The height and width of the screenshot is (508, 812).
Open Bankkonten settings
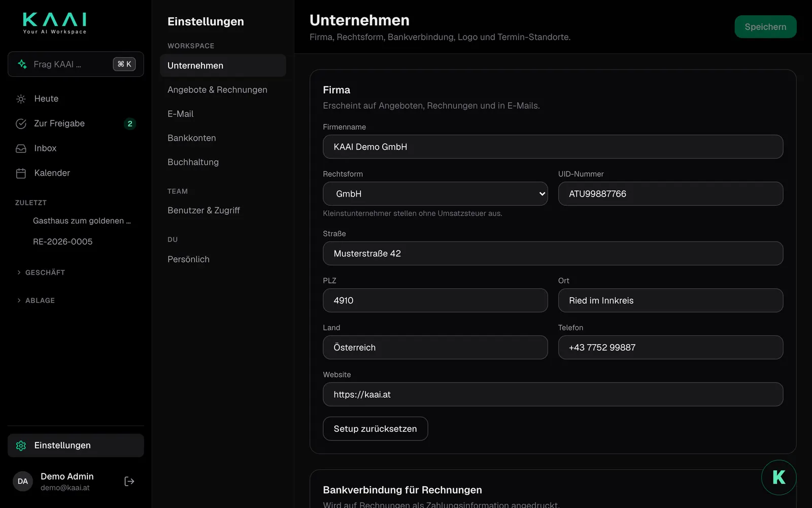click(223, 138)
